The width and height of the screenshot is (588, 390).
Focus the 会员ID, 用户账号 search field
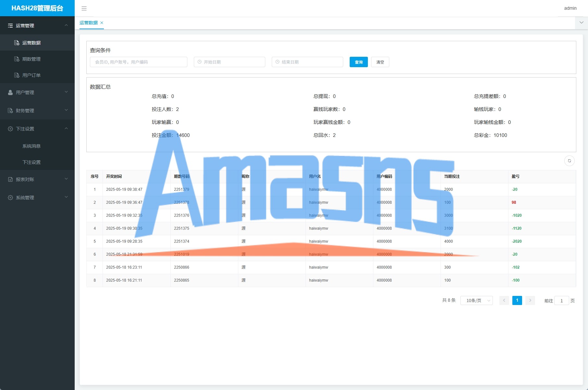click(139, 62)
